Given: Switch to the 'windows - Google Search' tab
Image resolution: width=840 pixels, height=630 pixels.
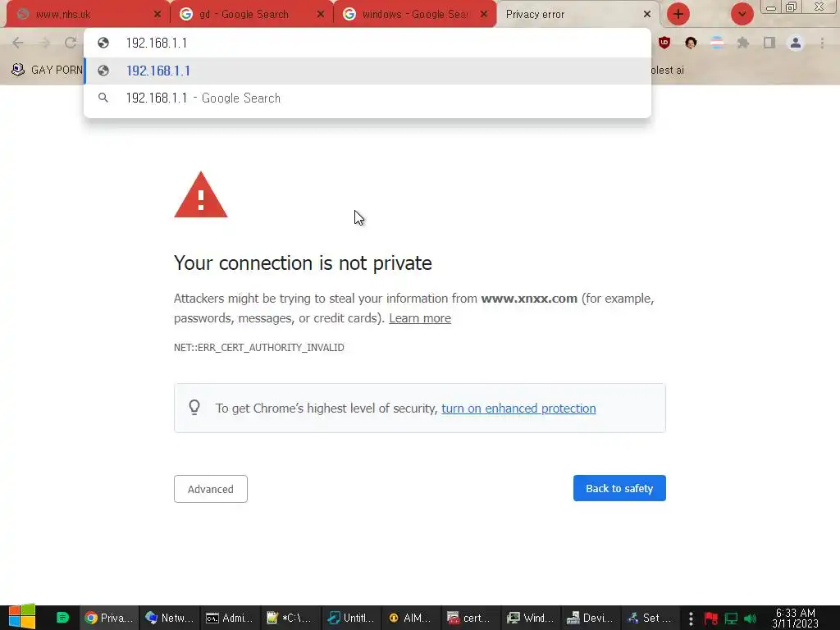Looking at the screenshot, I should tap(415, 15).
